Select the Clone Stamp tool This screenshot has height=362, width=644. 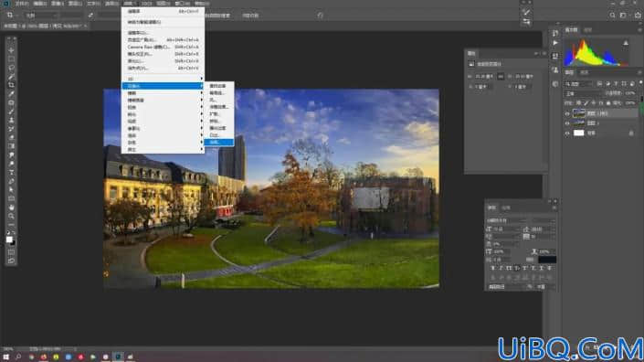click(x=11, y=120)
